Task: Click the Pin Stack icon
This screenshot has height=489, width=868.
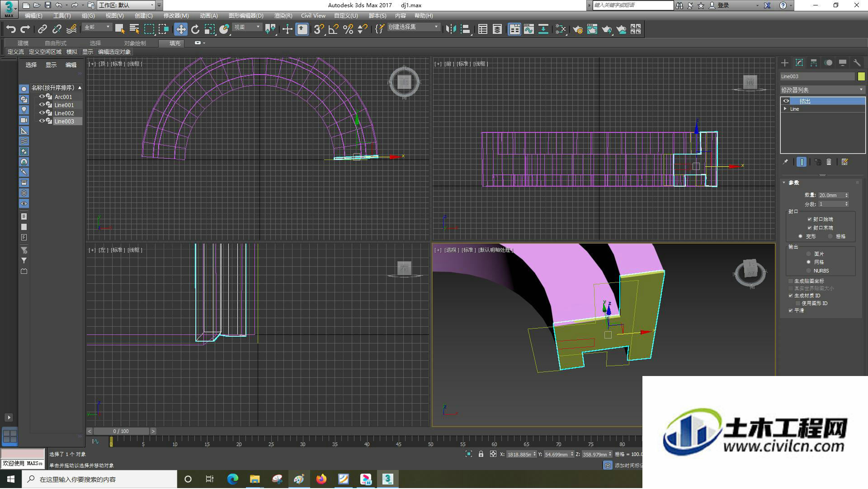Action: click(x=785, y=162)
